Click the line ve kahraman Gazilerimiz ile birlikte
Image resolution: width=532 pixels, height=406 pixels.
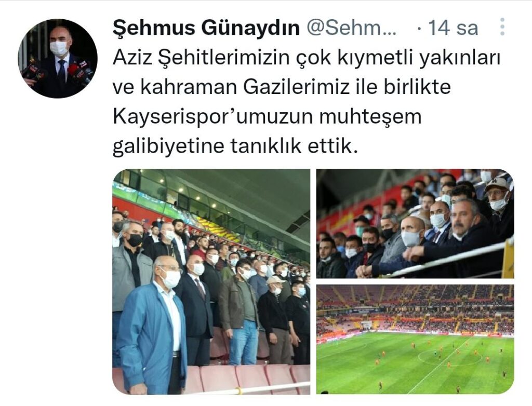[x=282, y=87]
